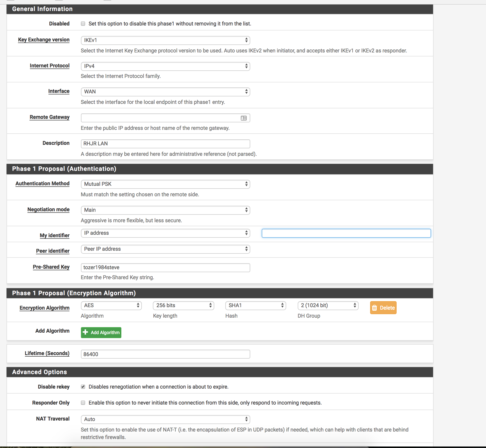
Task: Click the text 'Aggressive is more flexible, but less secure.'
Action: tap(131, 221)
